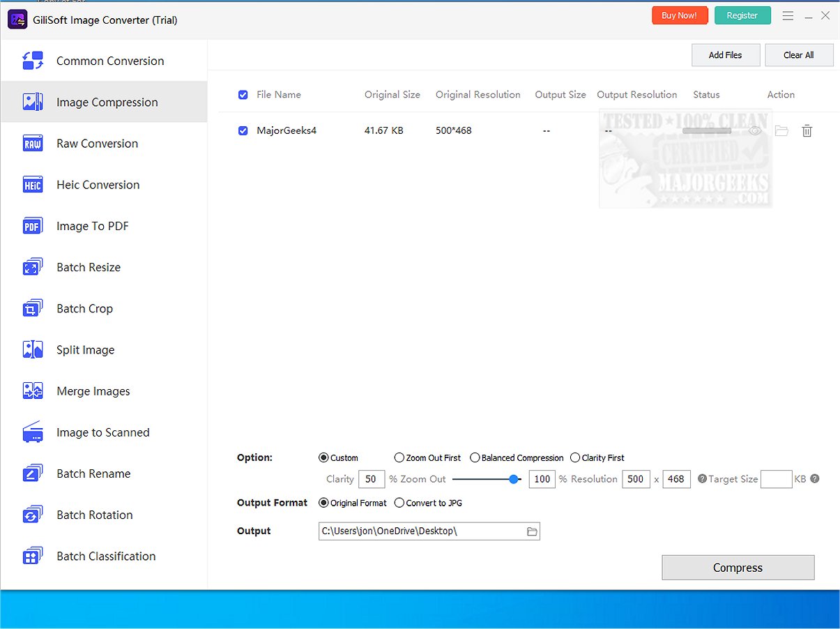Click the Common Conversion sidebar icon
This screenshot has height=629, width=840.
[x=33, y=61]
